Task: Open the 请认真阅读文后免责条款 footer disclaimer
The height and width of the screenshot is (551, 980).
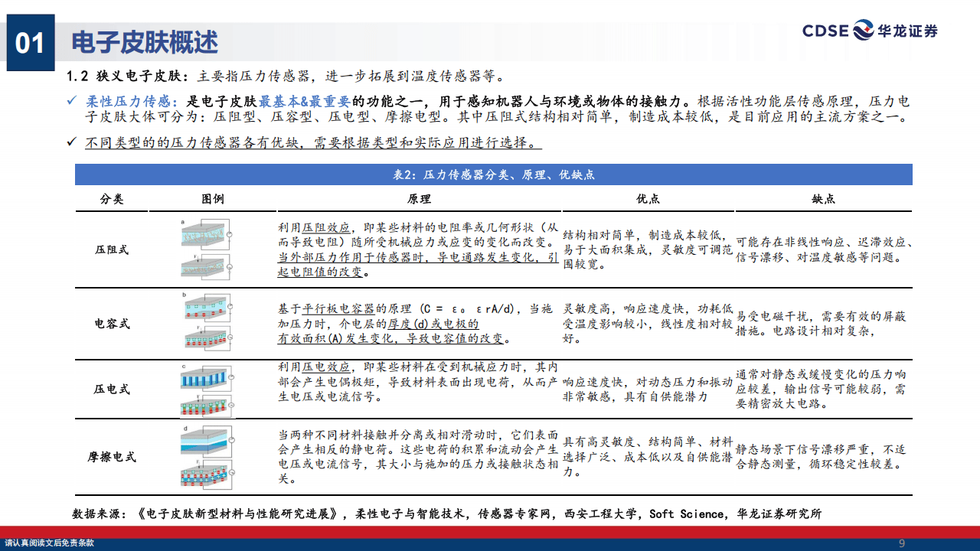Action: click(49, 543)
